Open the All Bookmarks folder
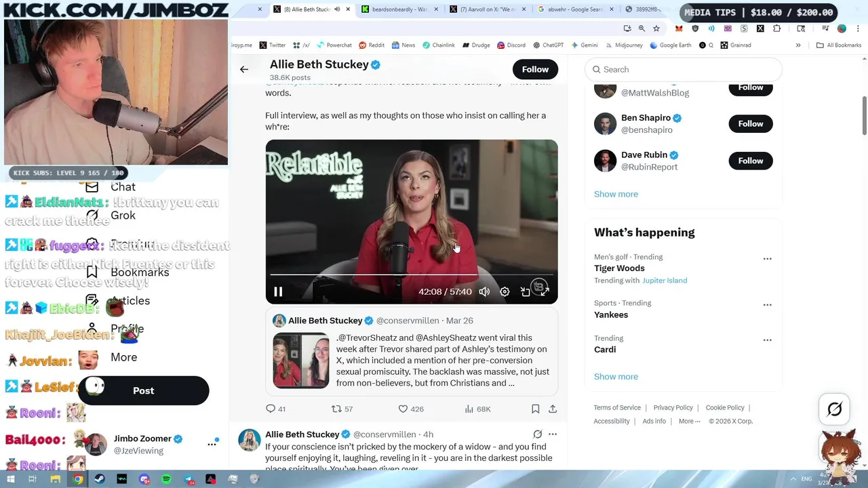The width and height of the screenshot is (868, 488). coord(839,45)
